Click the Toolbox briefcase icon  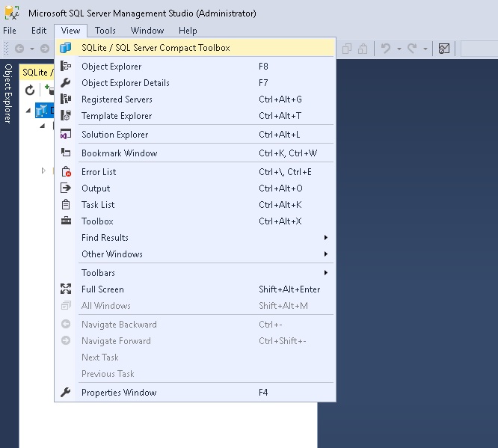[66, 221]
